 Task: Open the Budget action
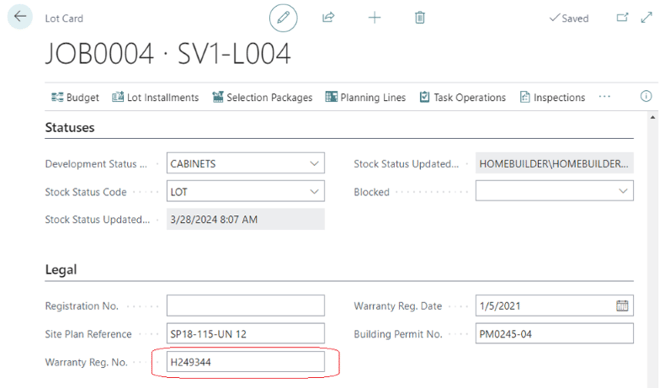pos(75,97)
